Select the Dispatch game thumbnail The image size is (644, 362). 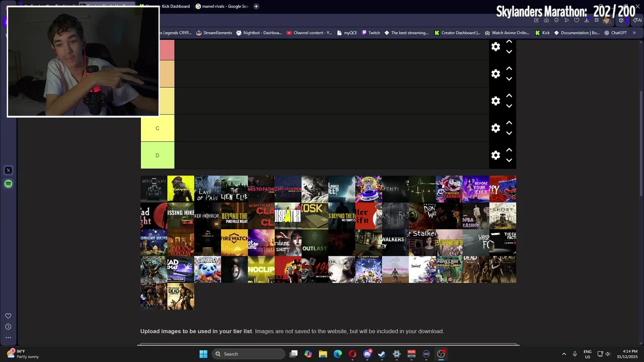pyautogui.click(x=288, y=216)
